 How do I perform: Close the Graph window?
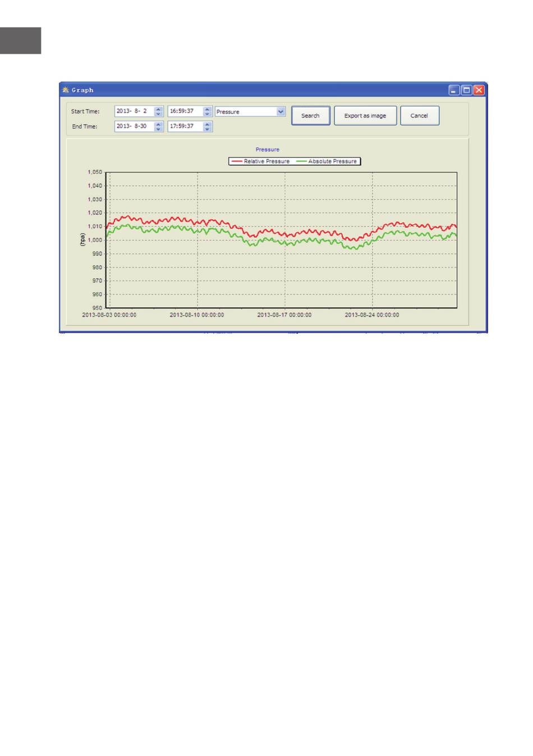pos(479,90)
